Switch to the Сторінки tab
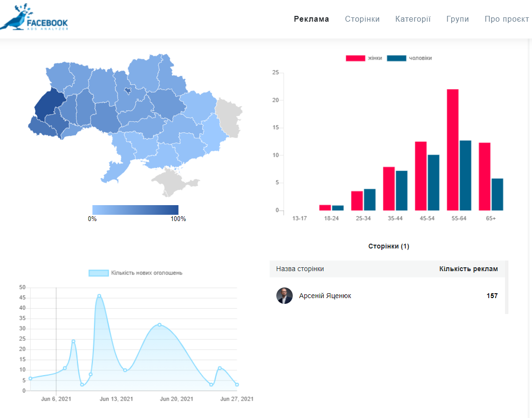The width and height of the screenshot is (532, 418). pos(362,19)
